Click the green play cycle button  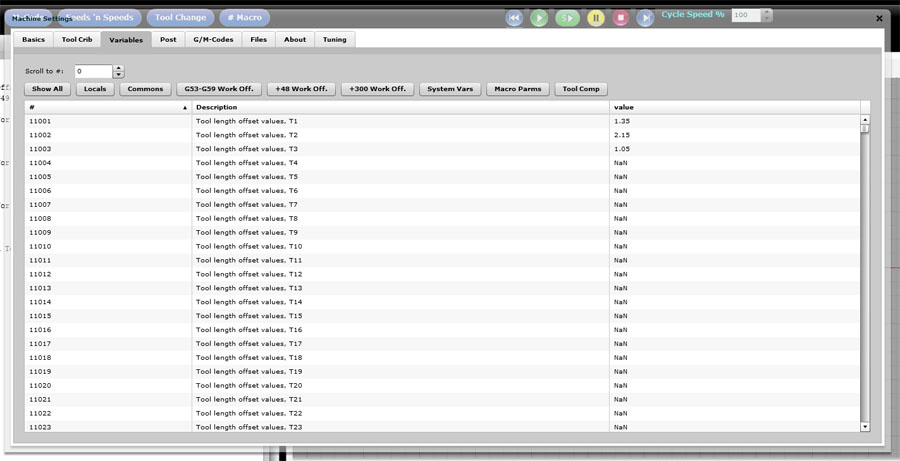tap(538, 18)
